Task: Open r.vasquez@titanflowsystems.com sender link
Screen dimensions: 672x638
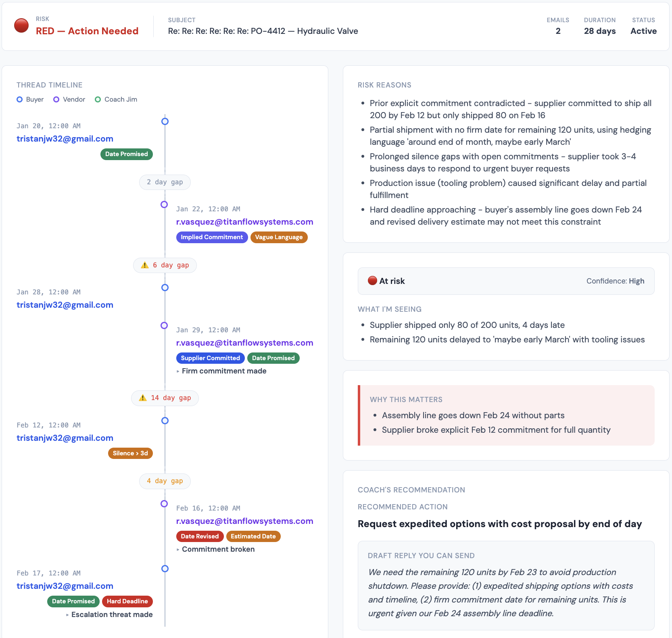Action: pos(245,221)
